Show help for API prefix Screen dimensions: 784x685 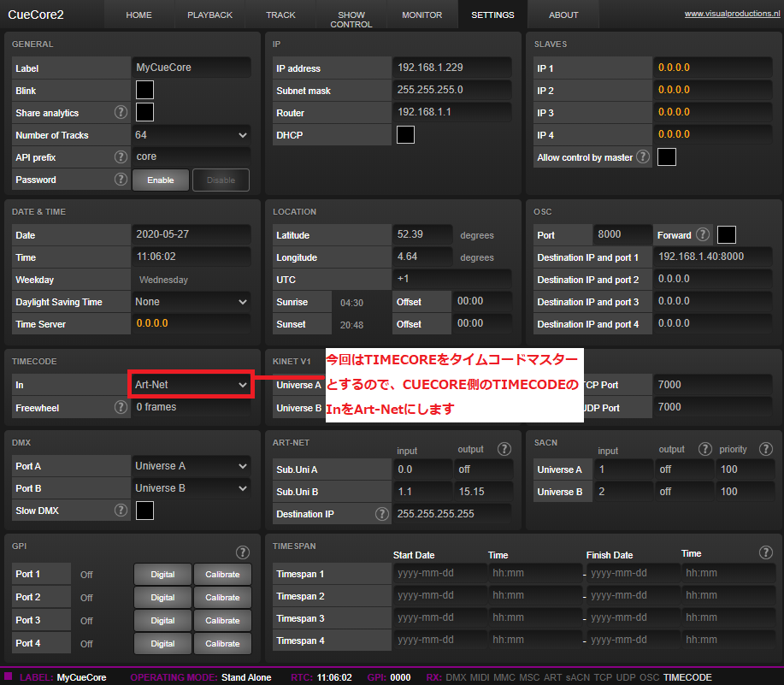(x=121, y=157)
